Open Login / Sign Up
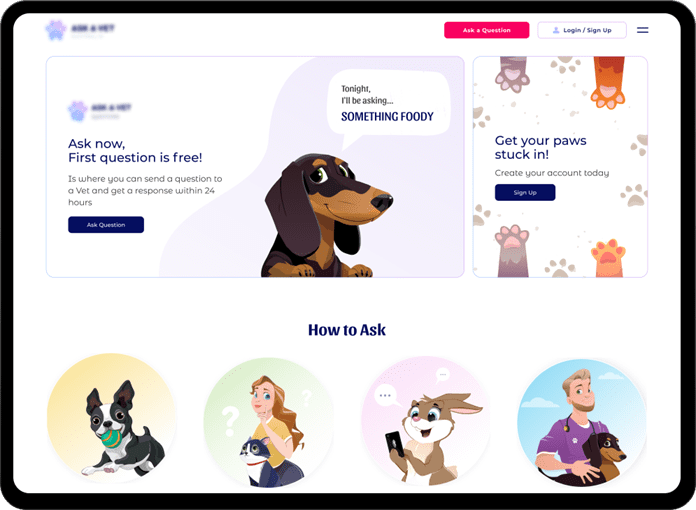This screenshot has height=510, width=696. point(582,30)
